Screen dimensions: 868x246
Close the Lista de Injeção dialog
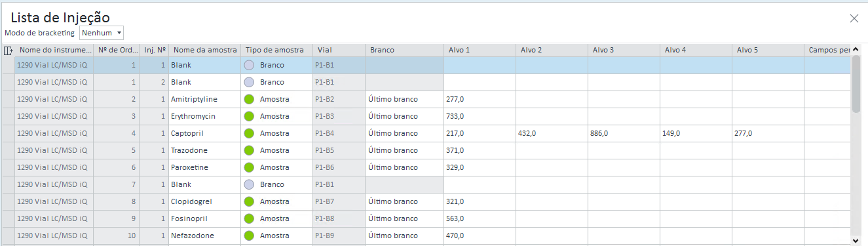(x=854, y=18)
